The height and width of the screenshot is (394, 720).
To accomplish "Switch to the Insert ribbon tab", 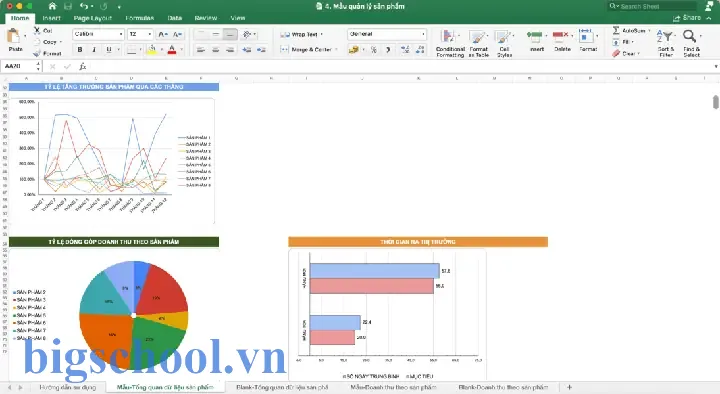I will coord(51,18).
